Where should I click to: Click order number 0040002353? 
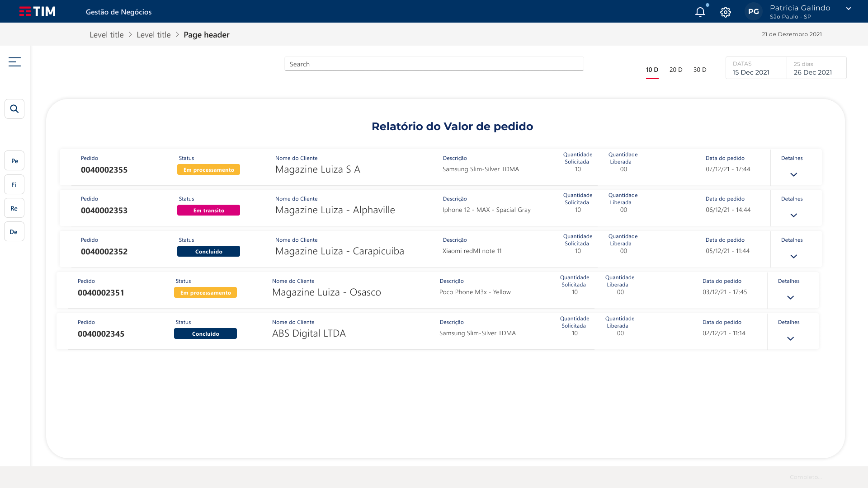104,211
